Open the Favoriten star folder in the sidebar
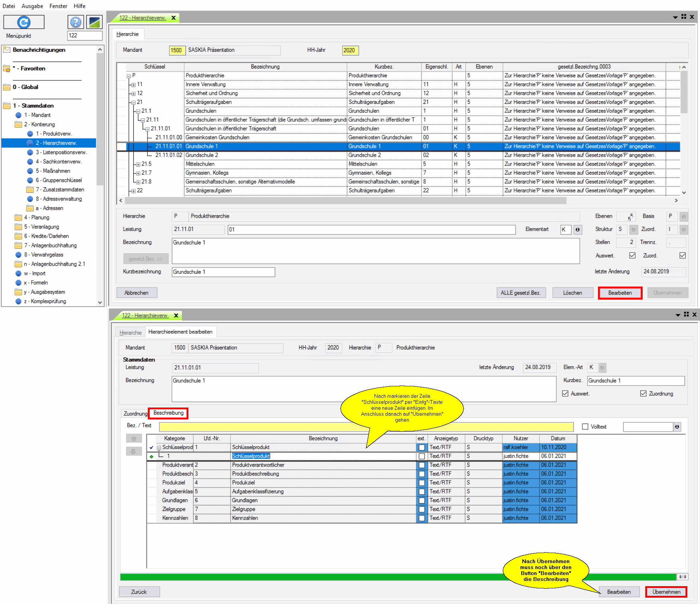This screenshot has height=604, width=700. click(x=7, y=69)
